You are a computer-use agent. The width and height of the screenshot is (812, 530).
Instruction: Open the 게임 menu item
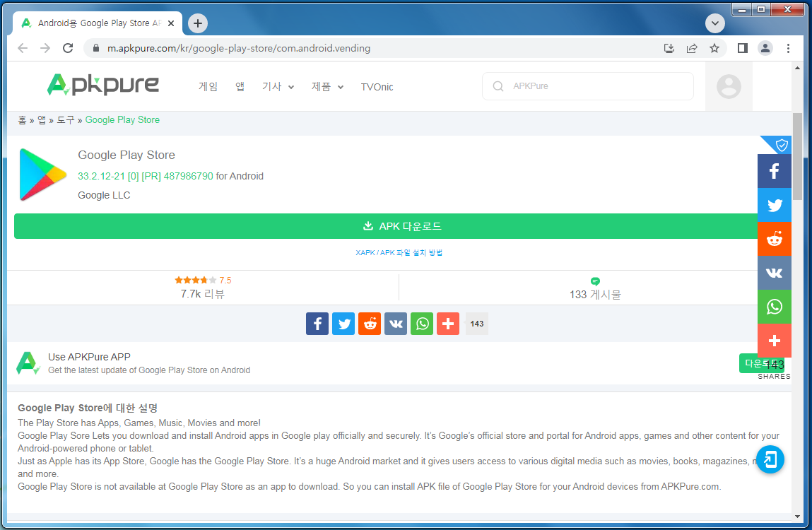pyautogui.click(x=208, y=86)
